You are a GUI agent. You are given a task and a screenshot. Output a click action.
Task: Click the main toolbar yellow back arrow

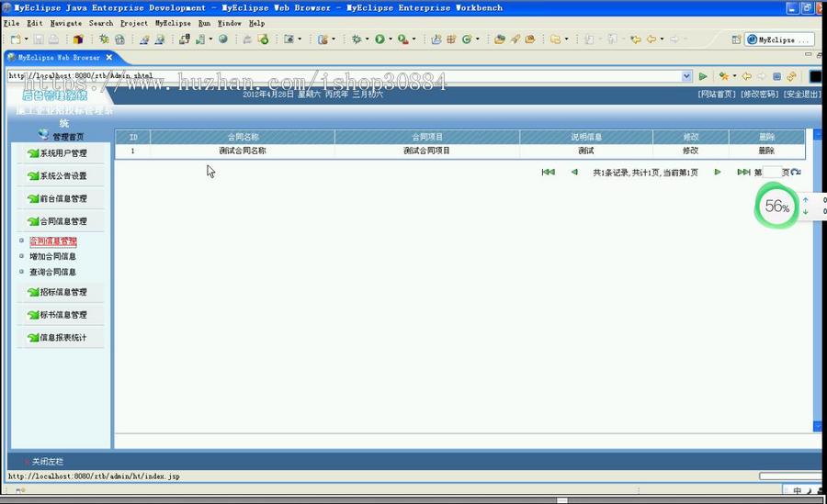[x=651, y=39]
